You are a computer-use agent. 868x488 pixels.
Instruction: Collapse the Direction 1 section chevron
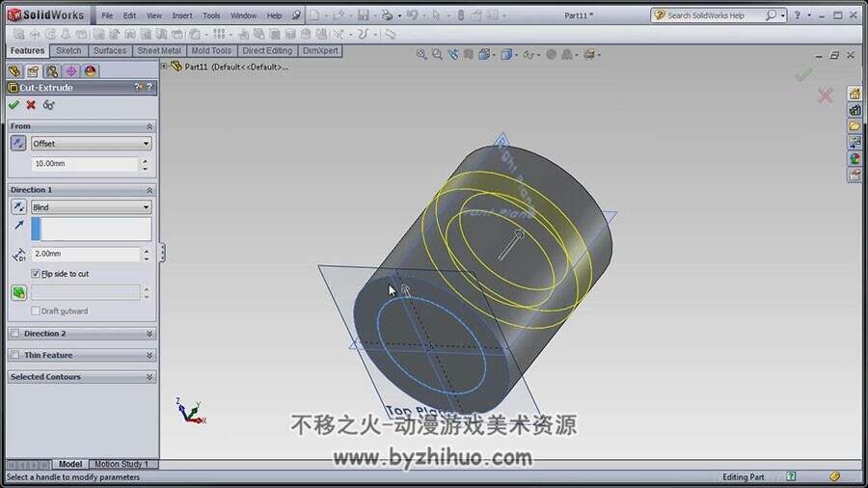coord(149,190)
